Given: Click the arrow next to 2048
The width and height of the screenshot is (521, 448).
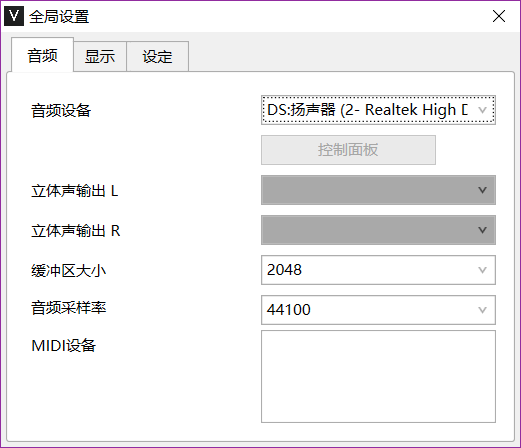Looking at the screenshot, I should [482, 270].
